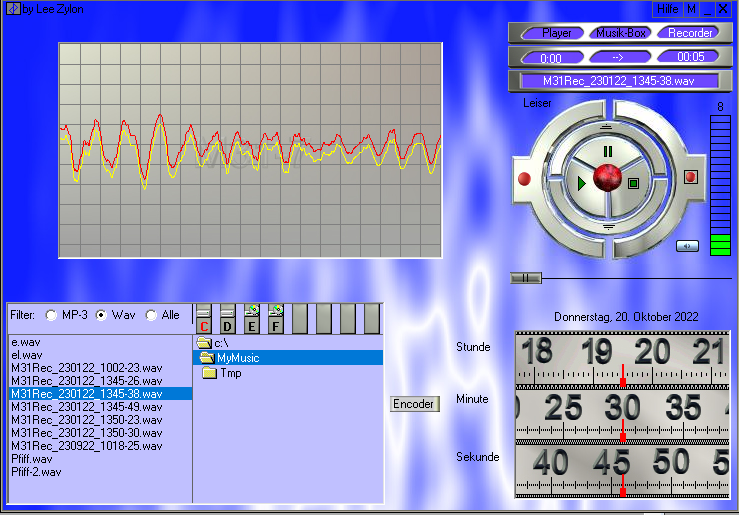The image size is (739, 515).
Task: Select CD drive E icon
Action: tap(251, 319)
